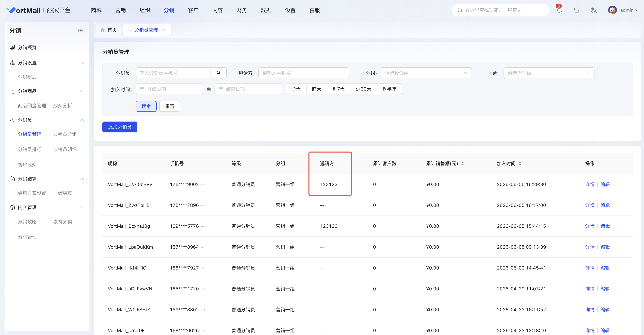Click the 重置 button

170,106
